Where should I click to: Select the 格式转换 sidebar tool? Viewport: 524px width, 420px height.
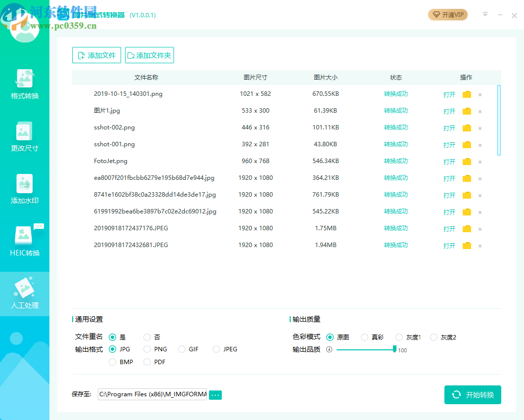coord(24,84)
